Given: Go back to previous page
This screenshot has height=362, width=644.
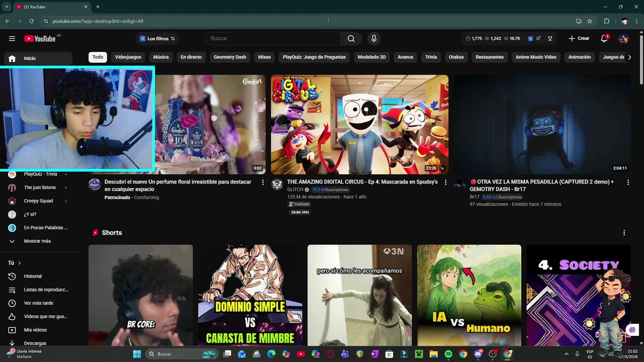Looking at the screenshot, I should click(x=7, y=21).
